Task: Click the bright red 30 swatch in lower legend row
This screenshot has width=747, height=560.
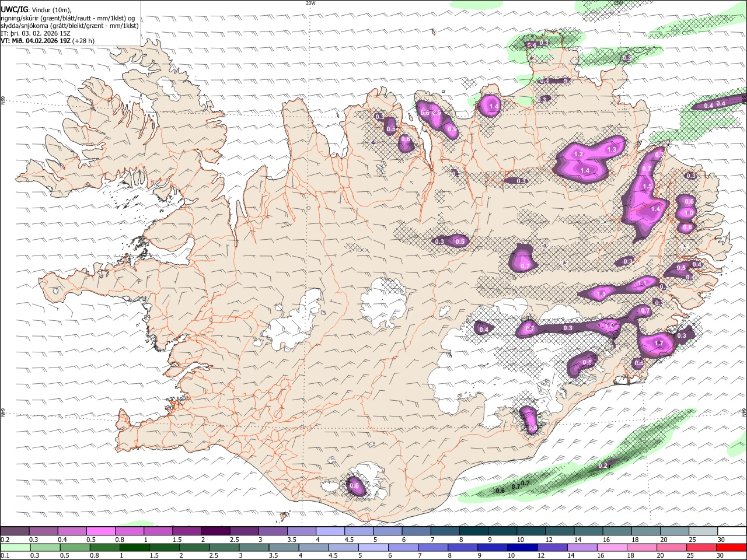Action: (731, 548)
